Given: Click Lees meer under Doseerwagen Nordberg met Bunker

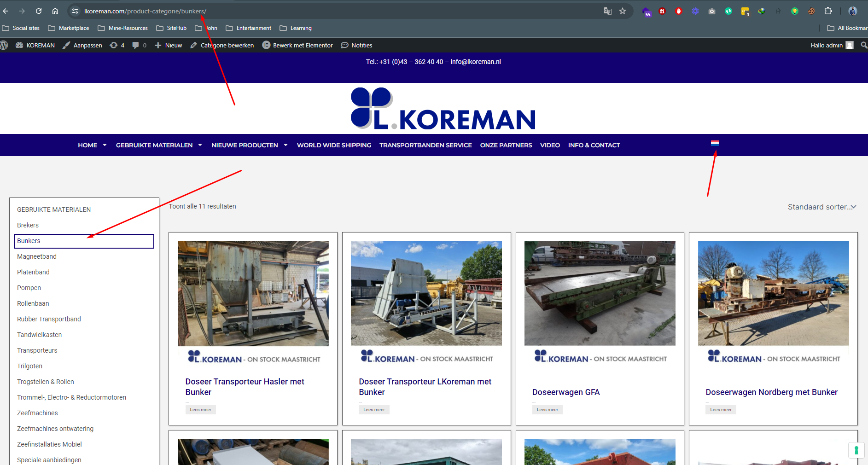Looking at the screenshot, I should [x=721, y=410].
